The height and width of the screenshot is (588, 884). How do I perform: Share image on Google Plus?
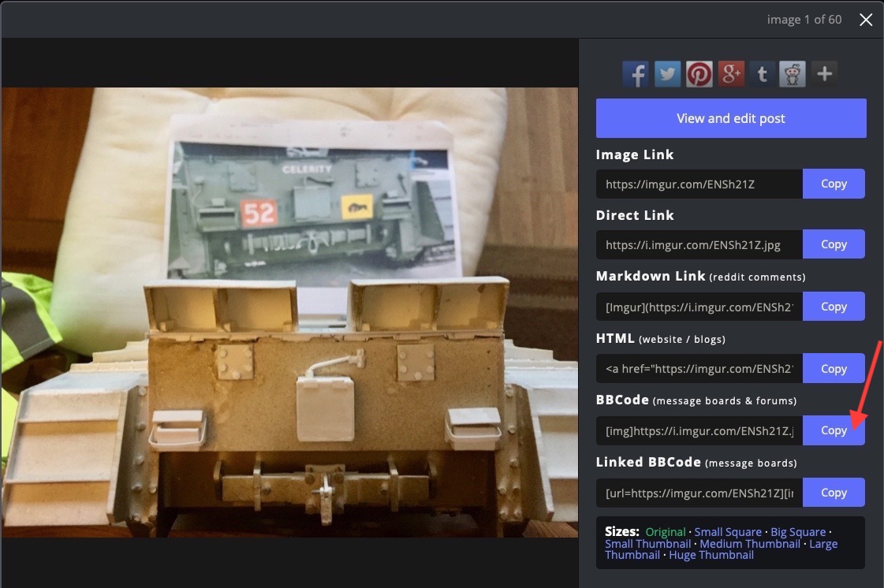731,74
